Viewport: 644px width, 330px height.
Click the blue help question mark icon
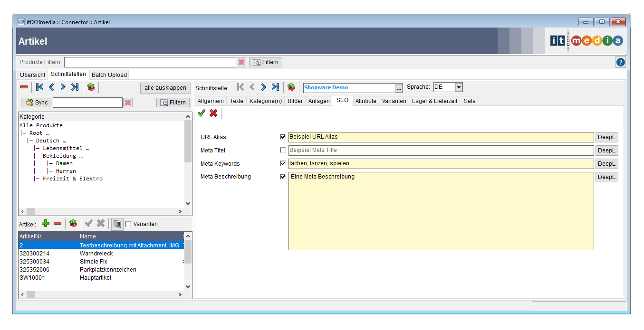(620, 62)
